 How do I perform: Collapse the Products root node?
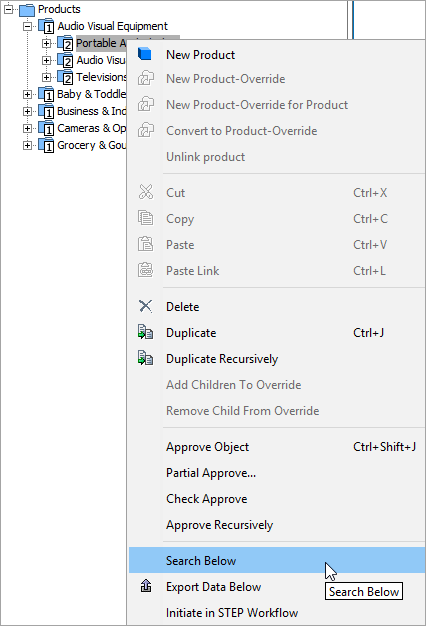click(x=8, y=9)
